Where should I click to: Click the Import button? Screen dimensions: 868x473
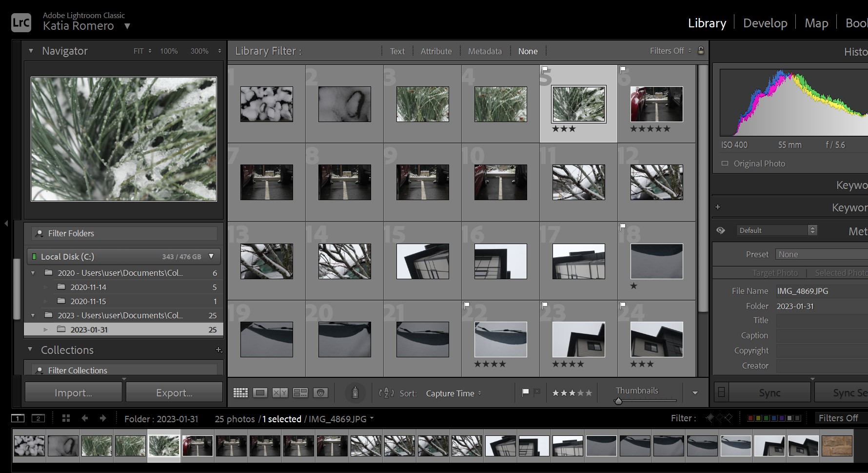click(x=73, y=392)
